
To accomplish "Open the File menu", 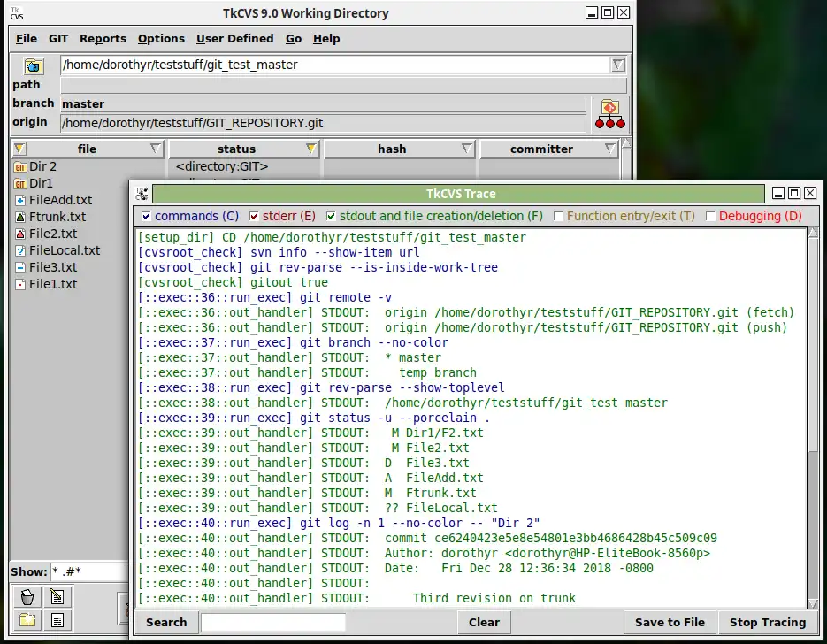I will coord(27,39).
